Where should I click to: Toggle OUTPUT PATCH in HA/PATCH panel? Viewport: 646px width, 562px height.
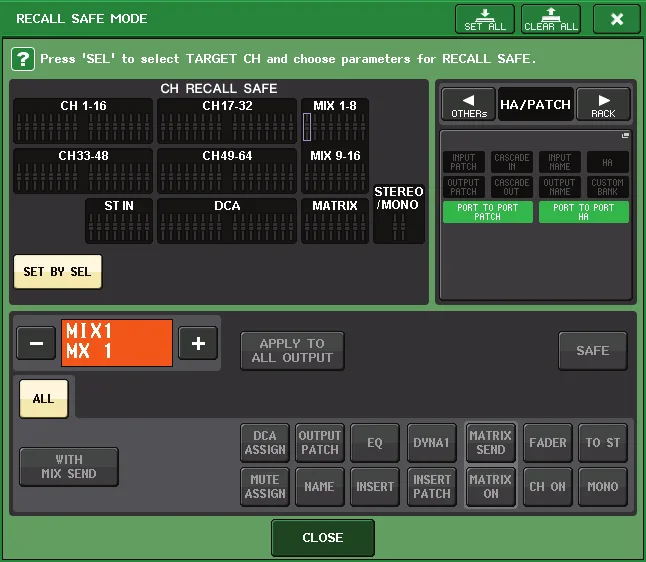[x=463, y=187]
